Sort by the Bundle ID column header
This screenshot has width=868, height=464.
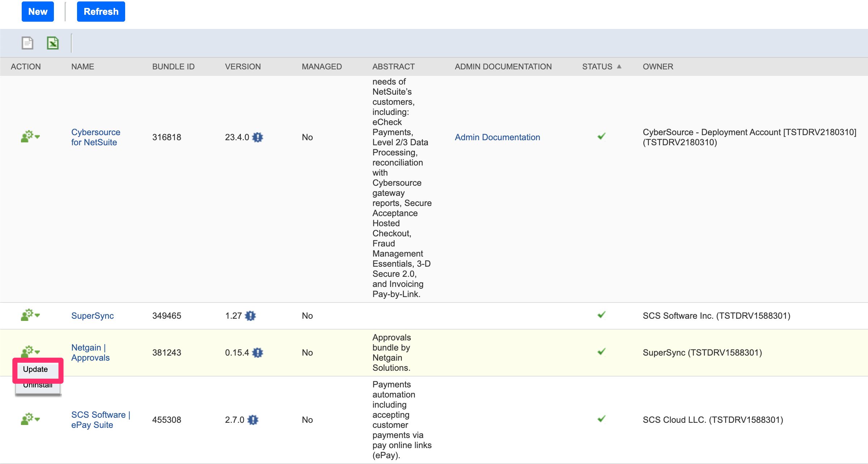[x=173, y=67]
